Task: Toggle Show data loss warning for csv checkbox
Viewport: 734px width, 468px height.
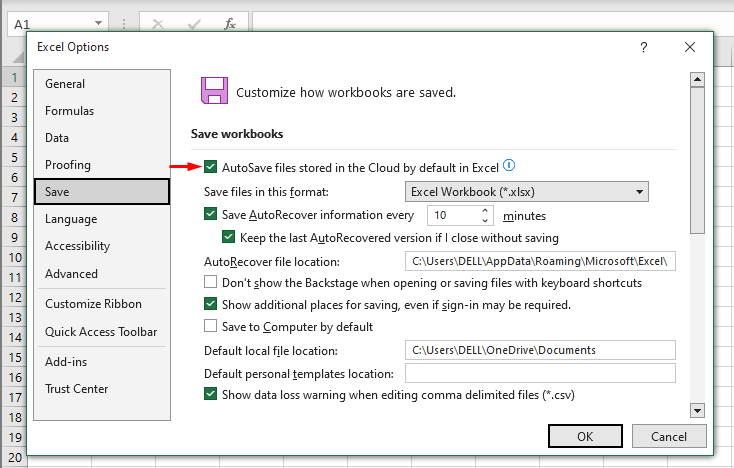Action: 211,394
